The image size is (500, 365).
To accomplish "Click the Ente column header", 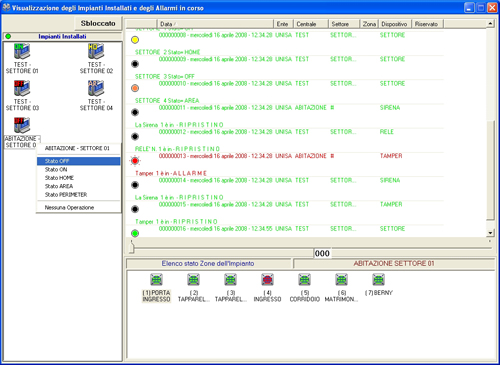I will tap(283, 24).
